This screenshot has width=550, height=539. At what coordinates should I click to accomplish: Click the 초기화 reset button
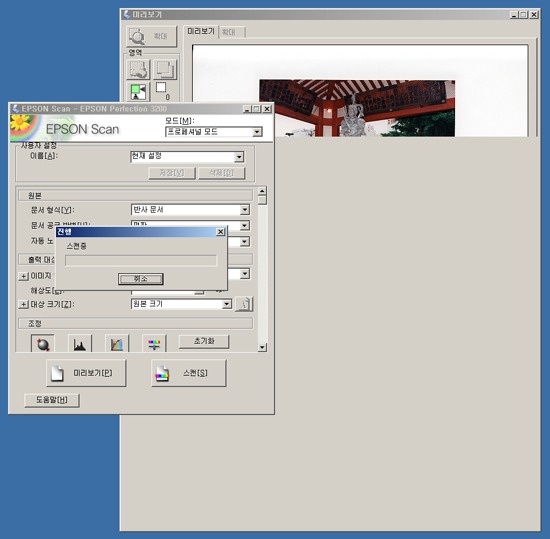click(204, 341)
